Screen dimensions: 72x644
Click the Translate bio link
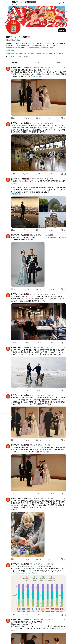point(10,50)
